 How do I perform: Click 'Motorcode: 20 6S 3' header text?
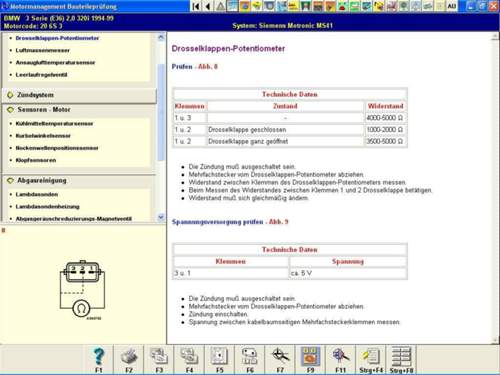pos(33,26)
